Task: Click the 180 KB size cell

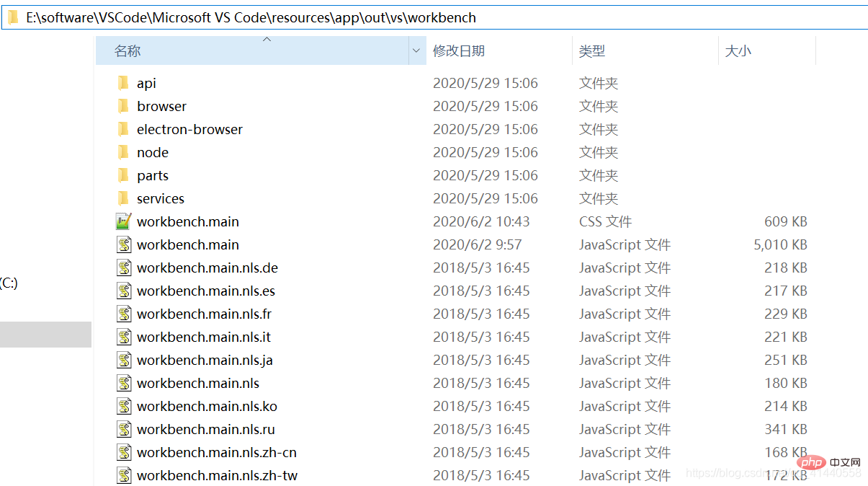Action: 786,383
